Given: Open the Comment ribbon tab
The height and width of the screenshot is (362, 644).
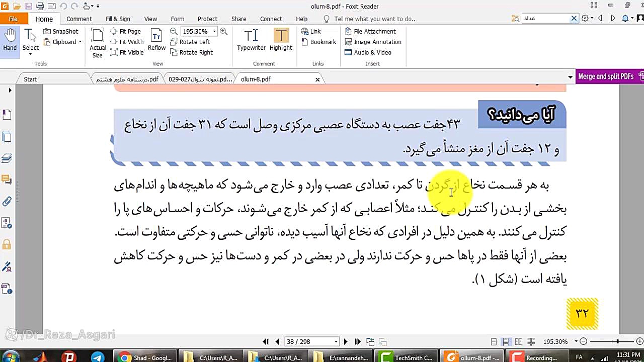Looking at the screenshot, I should [x=79, y=19].
